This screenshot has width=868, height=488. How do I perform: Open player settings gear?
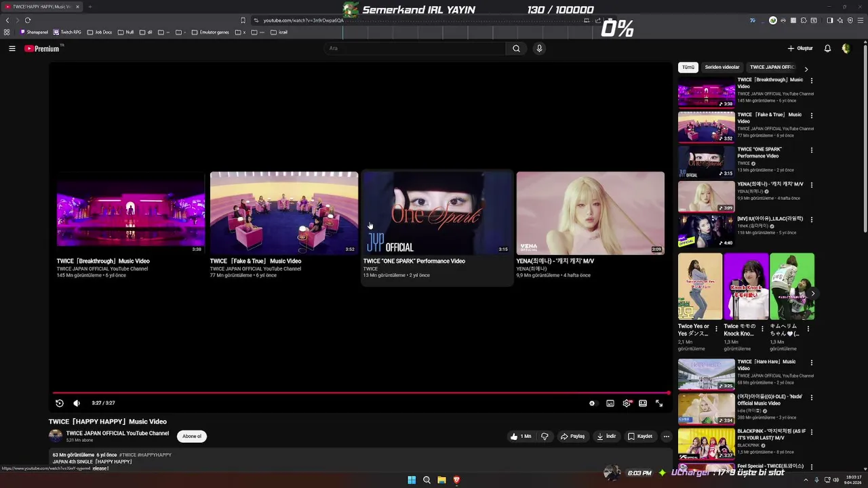627,403
